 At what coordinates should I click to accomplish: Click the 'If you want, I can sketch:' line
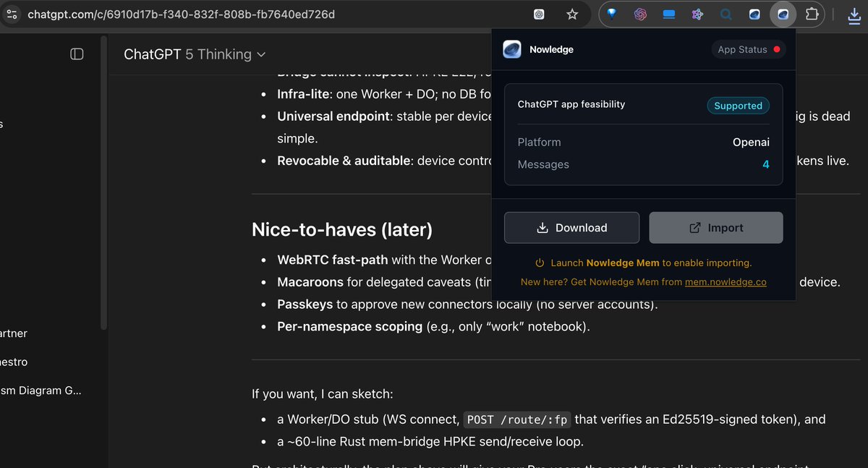tap(323, 394)
